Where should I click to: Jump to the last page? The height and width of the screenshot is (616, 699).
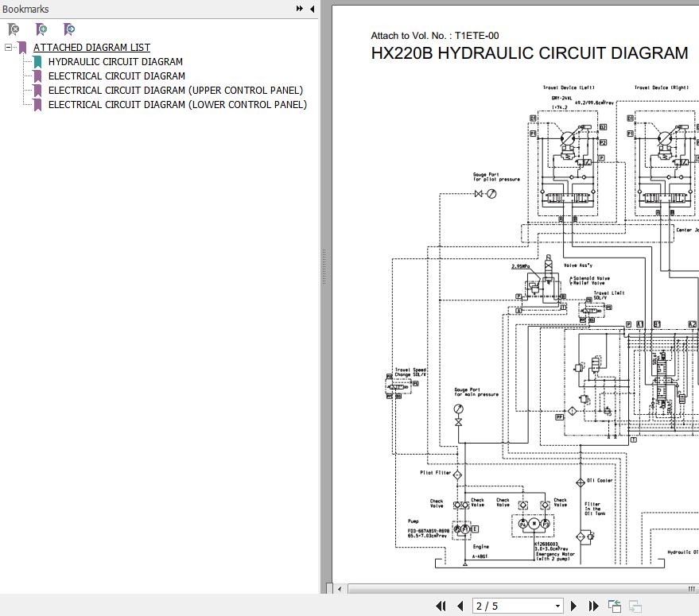pos(593,606)
